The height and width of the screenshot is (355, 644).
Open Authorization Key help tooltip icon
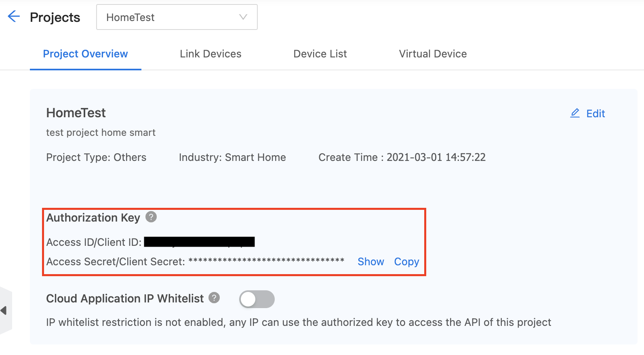click(151, 217)
